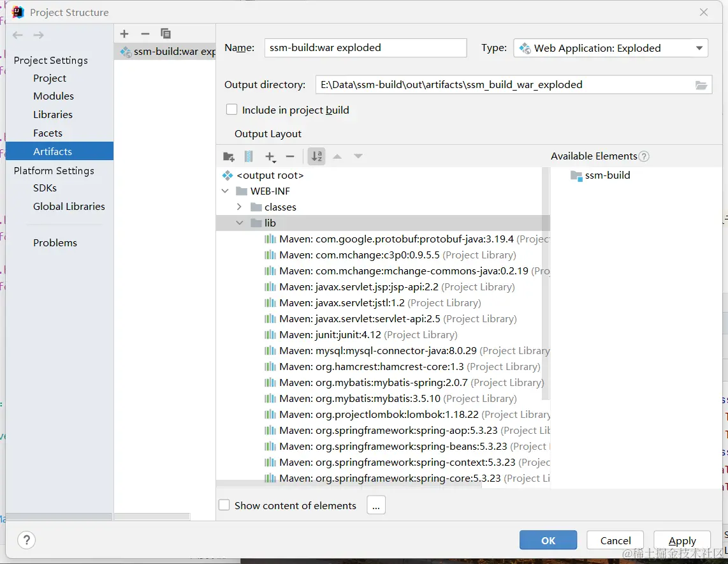Open the artifact Type dropdown
The width and height of the screenshot is (728, 564).
pos(611,48)
